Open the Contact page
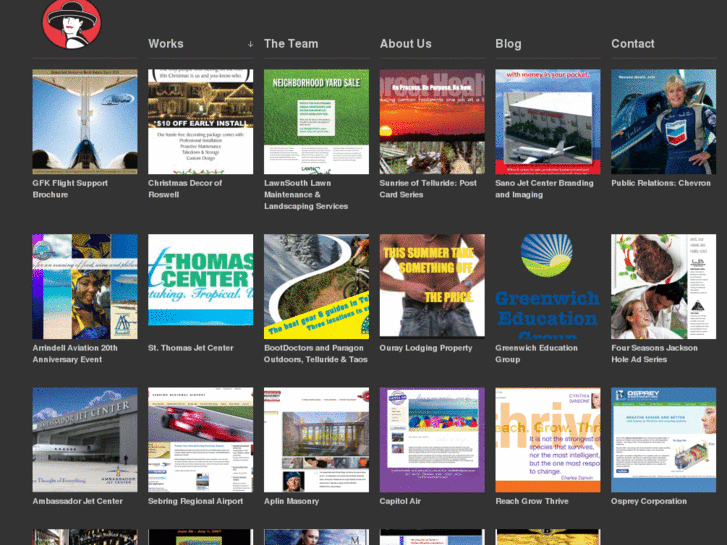The width and height of the screenshot is (727, 545). 632,44
